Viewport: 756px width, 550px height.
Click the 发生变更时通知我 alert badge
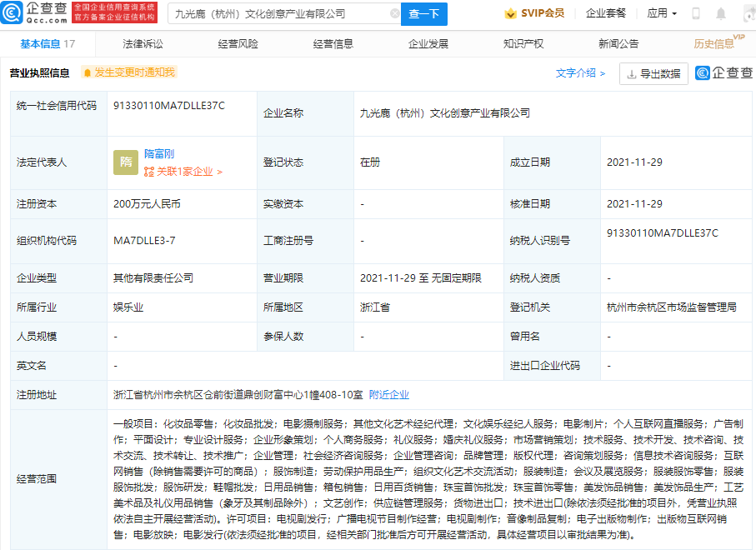tap(128, 72)
